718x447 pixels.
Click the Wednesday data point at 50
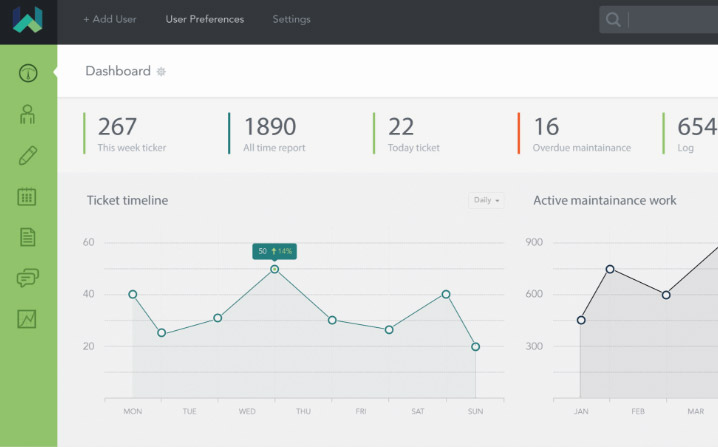click(x=275, y=269)
